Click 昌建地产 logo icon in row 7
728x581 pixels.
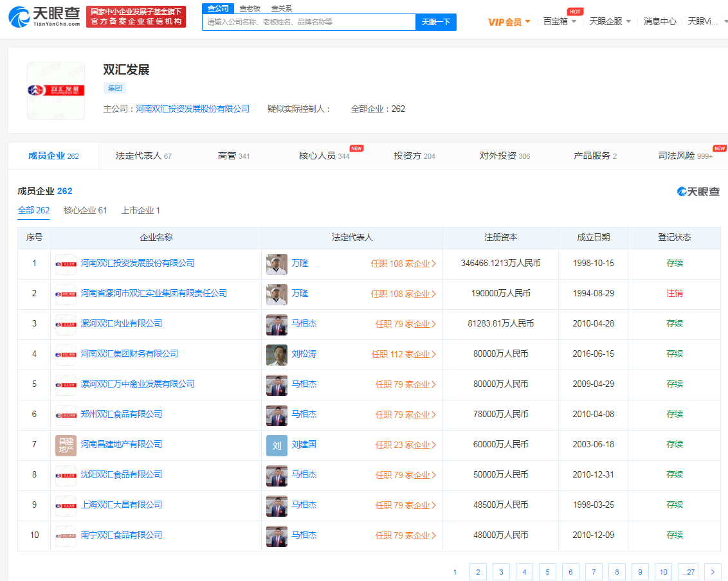(66, 445)
